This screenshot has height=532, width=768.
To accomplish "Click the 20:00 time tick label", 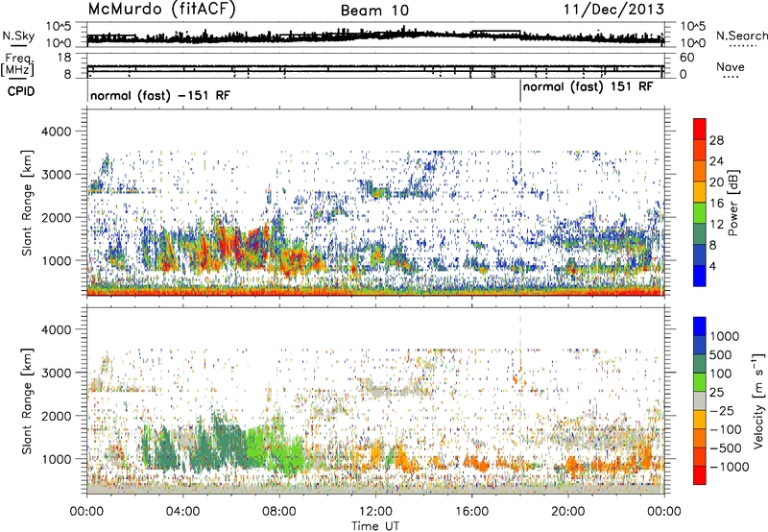I will [x=568, y=512].
